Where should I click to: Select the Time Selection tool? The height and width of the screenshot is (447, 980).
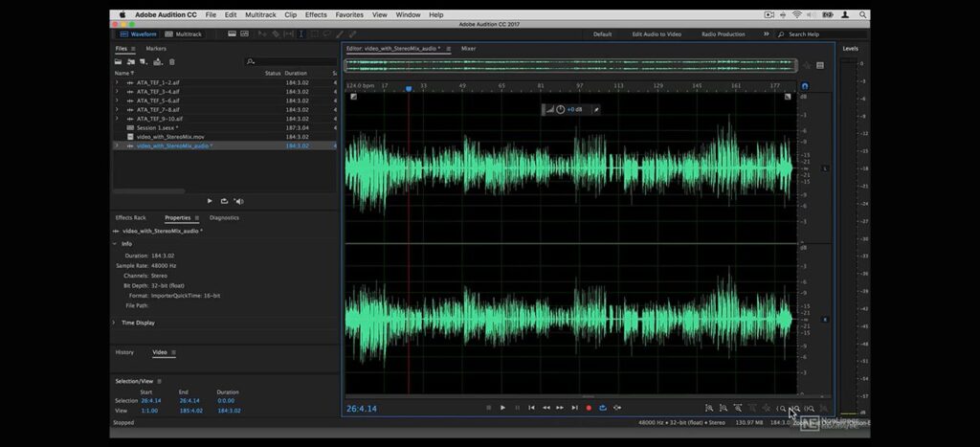click(x=301, y=34)
